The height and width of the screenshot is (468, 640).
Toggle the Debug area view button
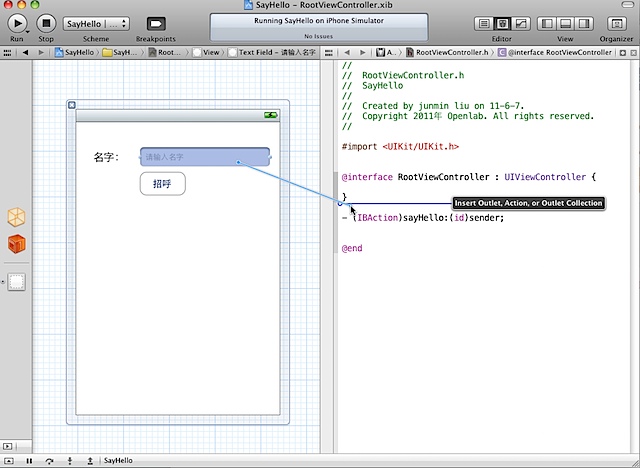coord(565,24)
